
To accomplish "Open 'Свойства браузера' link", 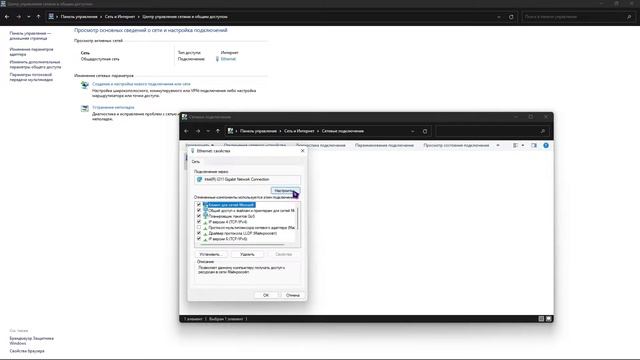I will [27, 351].
